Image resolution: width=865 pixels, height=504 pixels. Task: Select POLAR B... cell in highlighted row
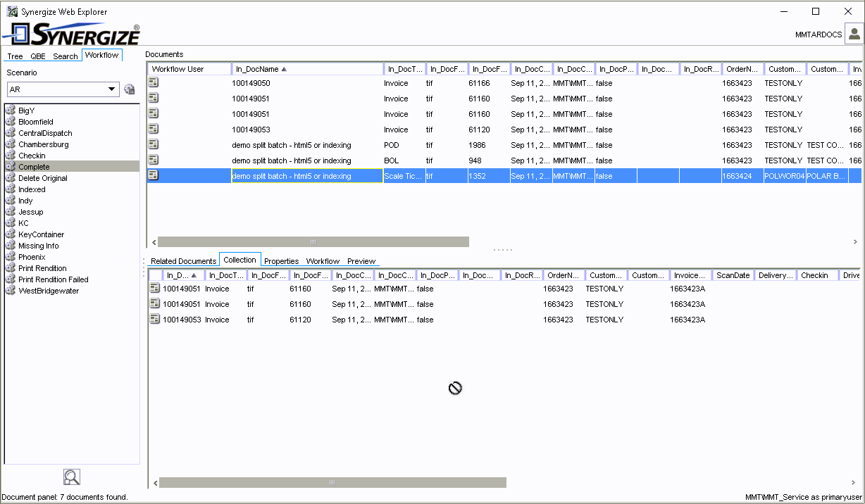[x=827, y=176]
